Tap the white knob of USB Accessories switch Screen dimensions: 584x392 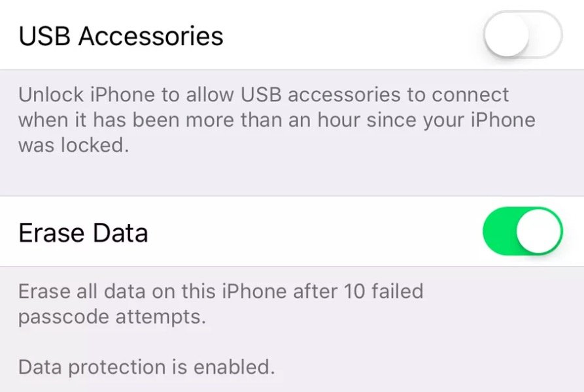pos(507,35)
